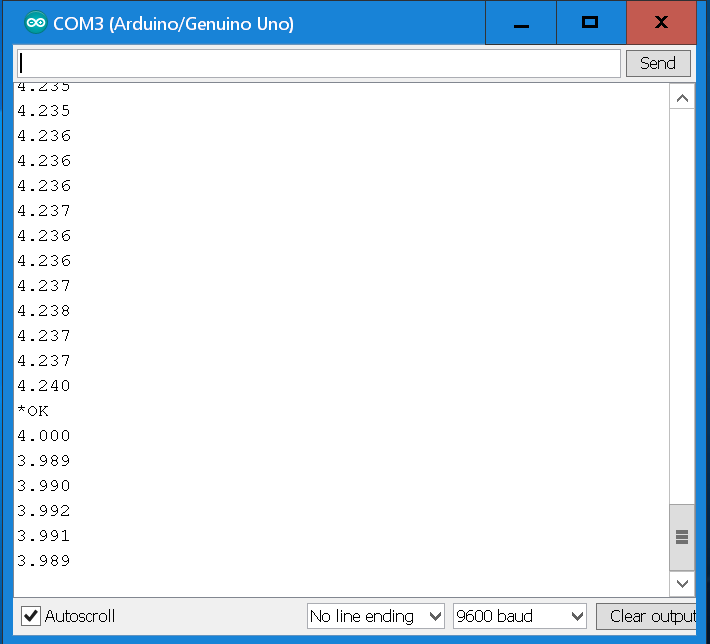Viewport: 710px width, 644px height.
Task: Click the 4.000 reading in output
Action: click(x=44, y=436)
